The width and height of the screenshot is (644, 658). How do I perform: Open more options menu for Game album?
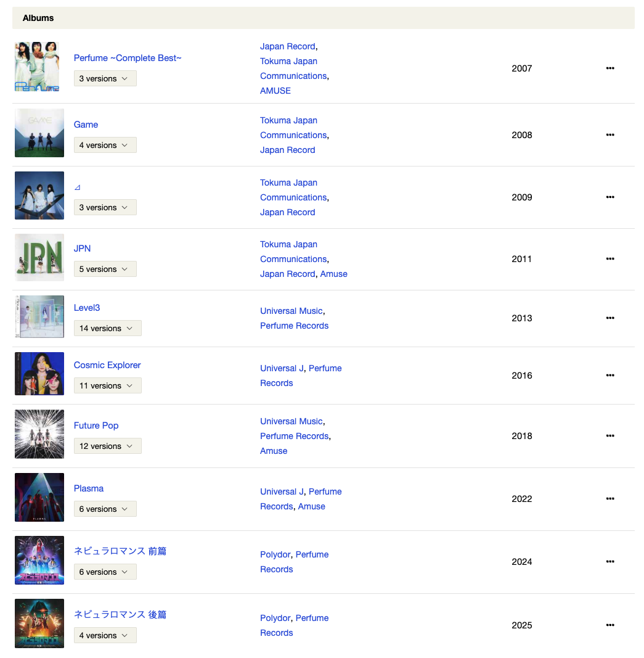tap(610, 134)
